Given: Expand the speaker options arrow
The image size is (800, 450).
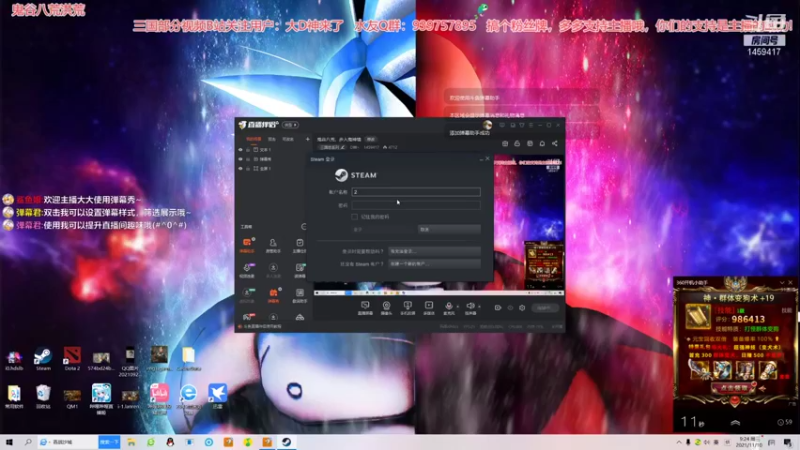Looking at the screenshot, I should (x=479, y=307).
